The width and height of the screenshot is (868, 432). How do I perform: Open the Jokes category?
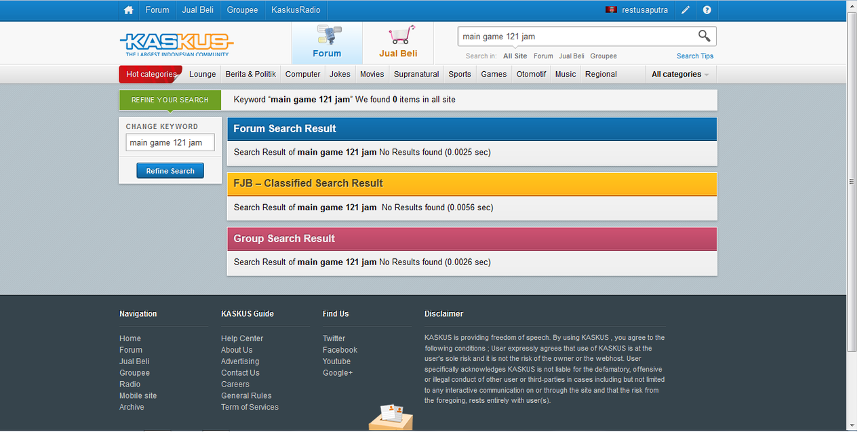340,75
